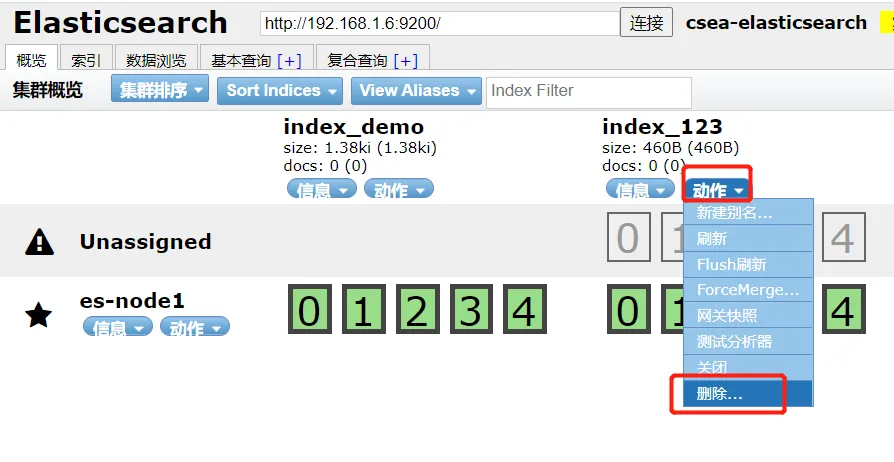Screen dimensions: 894x462
Task: Click the Unassigned warning triangle icon
Action: [39, 242]
